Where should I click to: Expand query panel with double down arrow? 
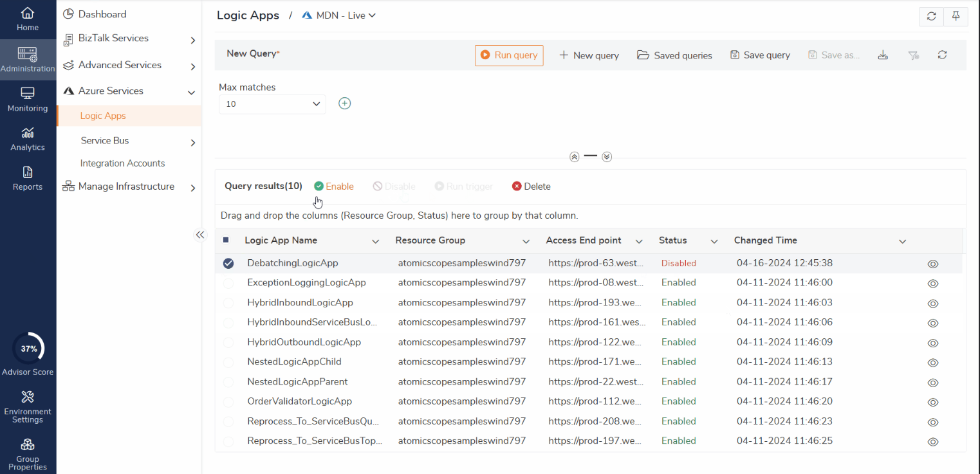pyautogui.click(x=607, y=157)
